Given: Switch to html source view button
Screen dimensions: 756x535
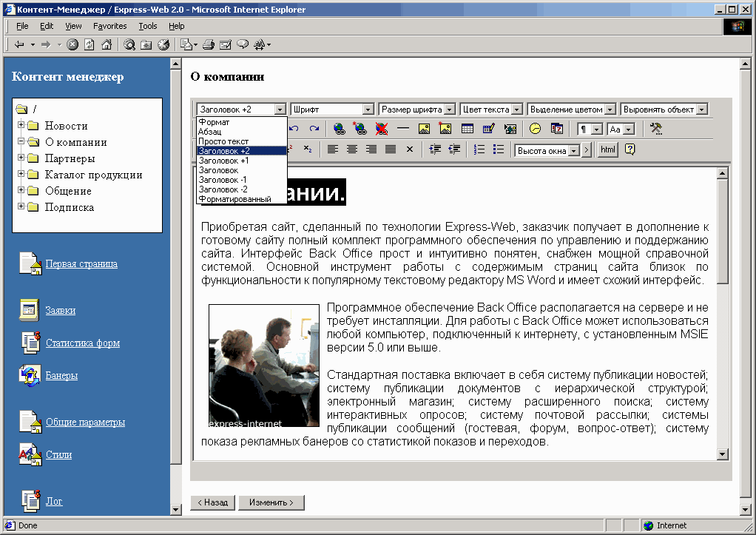Looking at the screenshot, I should point(607,149).
